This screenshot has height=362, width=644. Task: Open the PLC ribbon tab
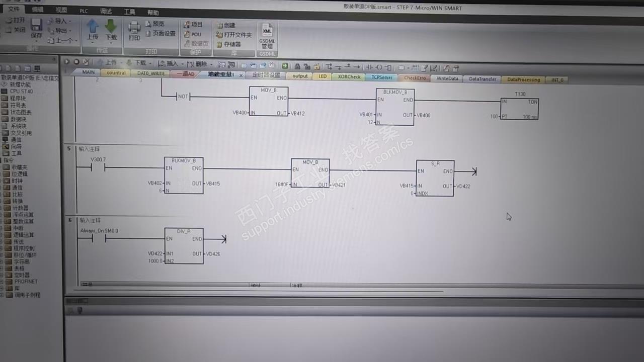[x=84, y=10]
